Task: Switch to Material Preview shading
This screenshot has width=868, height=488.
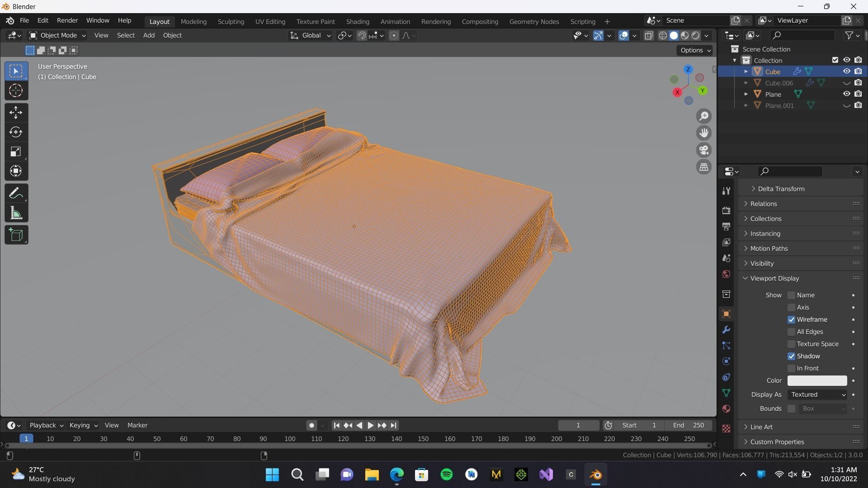Action: 685,35
